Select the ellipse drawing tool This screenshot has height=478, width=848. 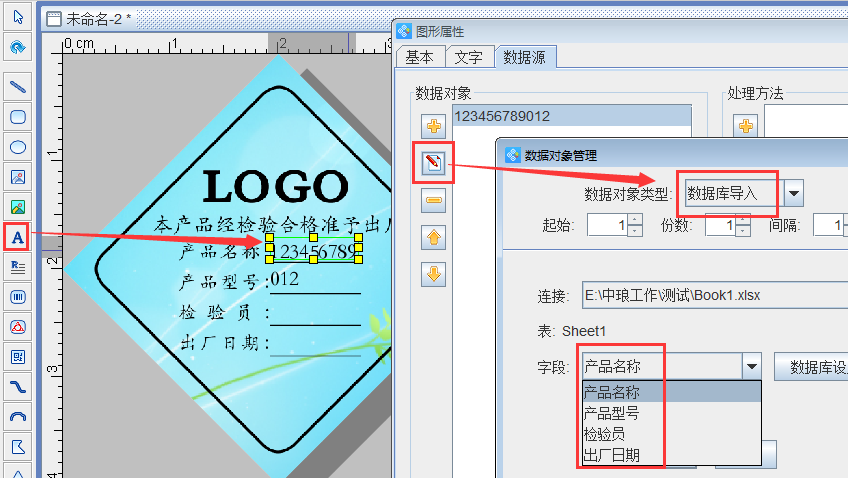[17, 147]
